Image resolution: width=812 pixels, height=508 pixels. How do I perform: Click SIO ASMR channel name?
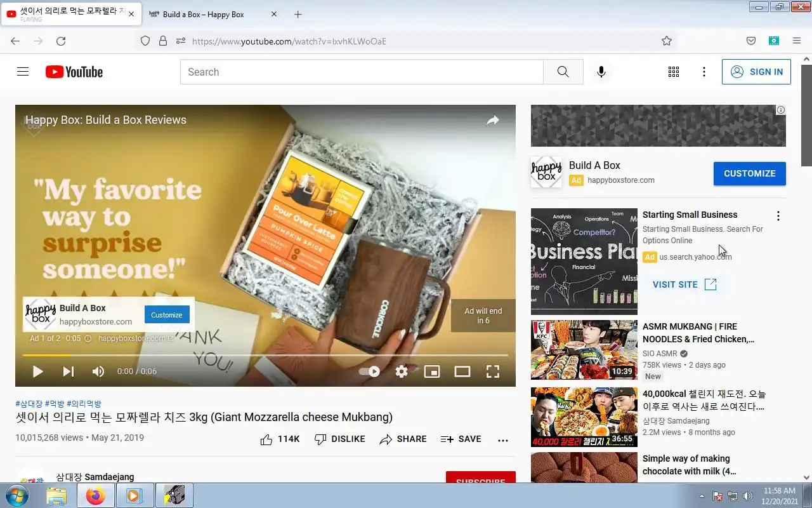coord(660,354)
